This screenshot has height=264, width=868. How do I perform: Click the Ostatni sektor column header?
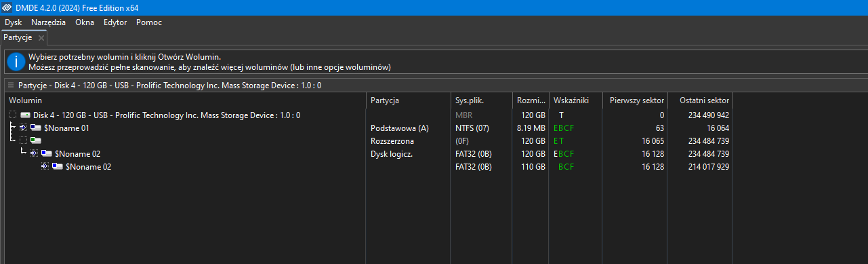[701, 100]
